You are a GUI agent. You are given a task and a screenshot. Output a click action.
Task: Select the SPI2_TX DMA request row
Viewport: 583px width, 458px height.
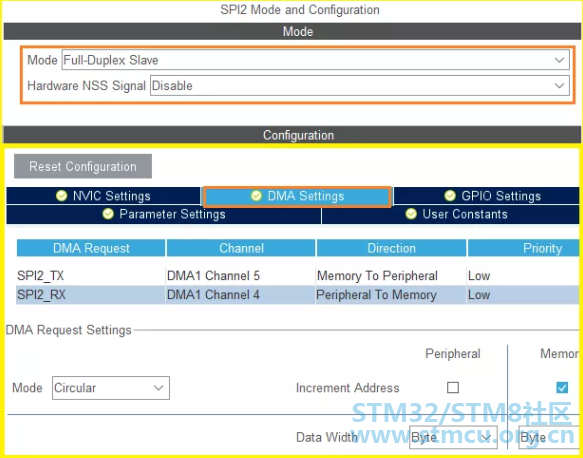[x=297, y=276]
